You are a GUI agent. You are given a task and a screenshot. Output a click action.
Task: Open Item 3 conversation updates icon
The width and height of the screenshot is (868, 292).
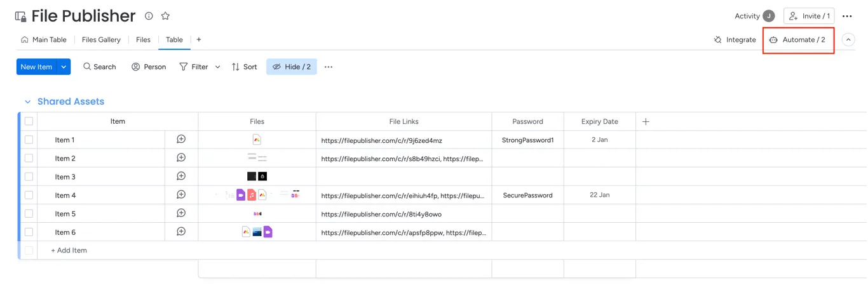pyautogui.click(x=181, y=176)
